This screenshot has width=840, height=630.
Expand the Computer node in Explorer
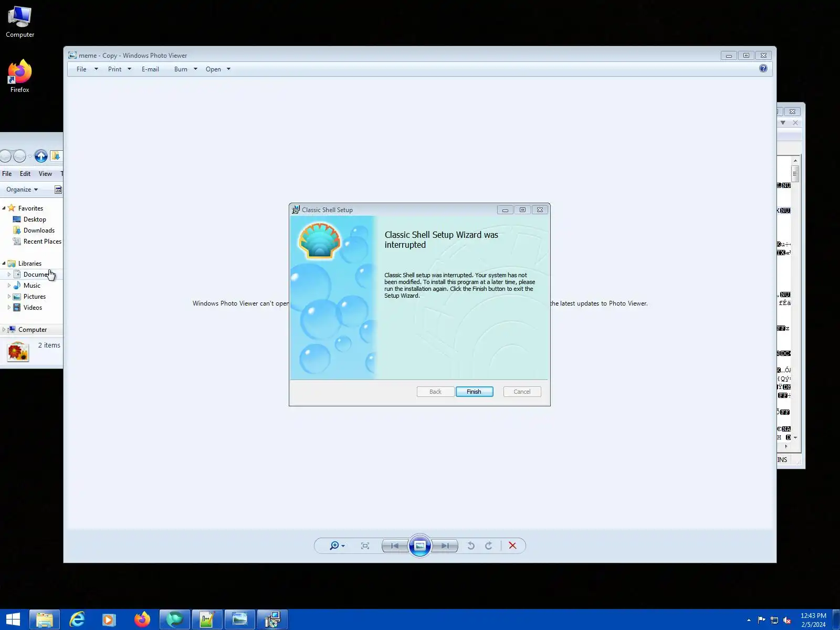pos(4,330)
